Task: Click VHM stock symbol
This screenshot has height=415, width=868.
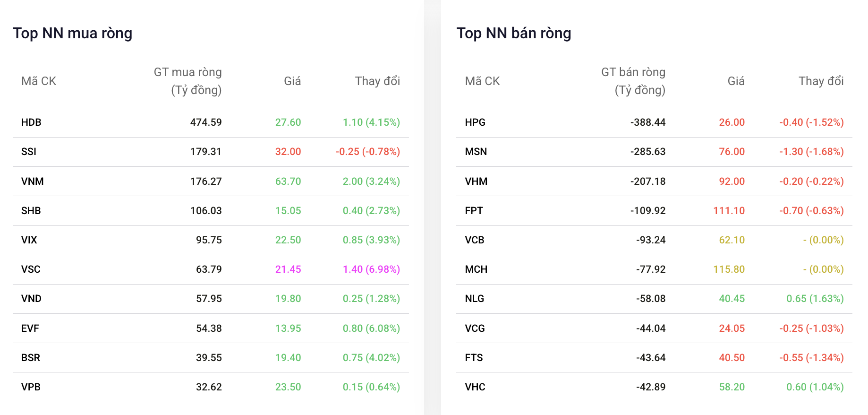Action: coord(476,182)
